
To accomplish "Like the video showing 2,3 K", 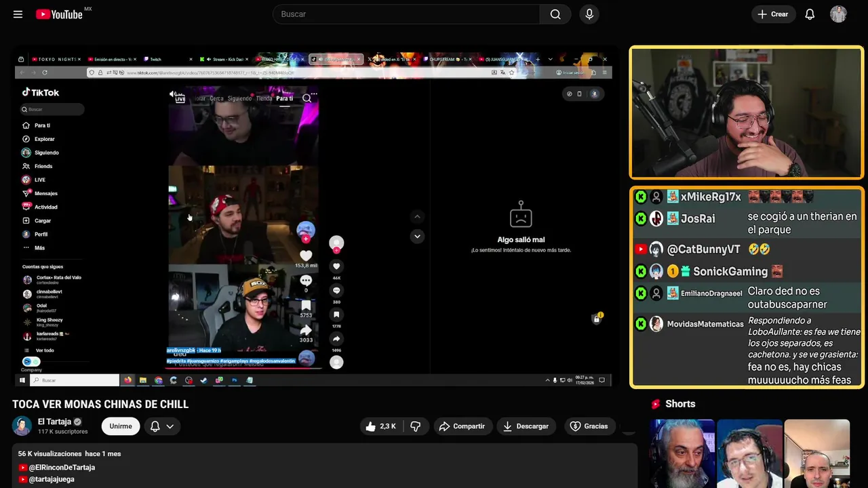I will pyautogui.click(x=380, y=426).
